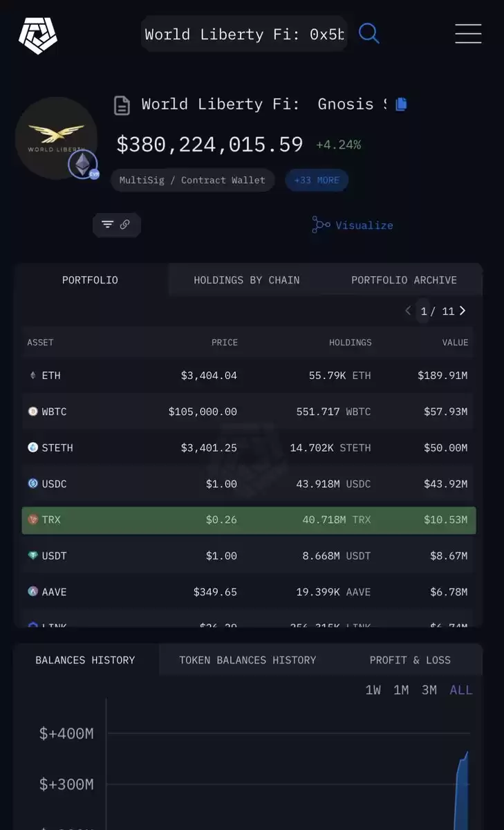Click the search magnifier icon

(368, 33)
